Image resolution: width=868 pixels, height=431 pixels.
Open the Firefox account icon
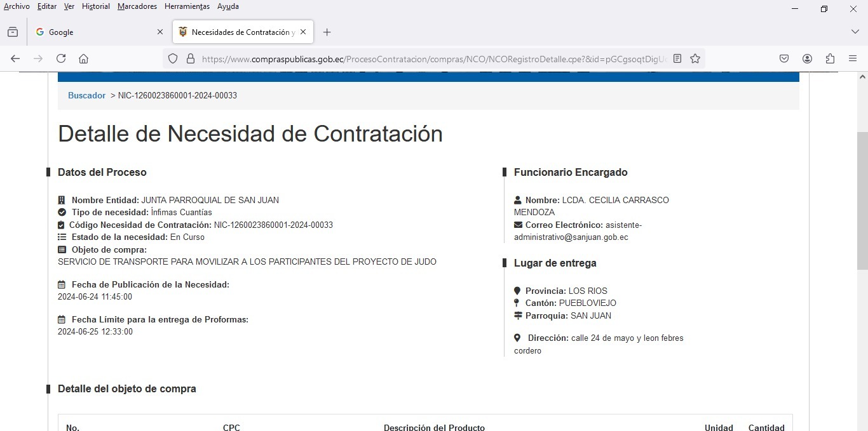coord(807,58)
